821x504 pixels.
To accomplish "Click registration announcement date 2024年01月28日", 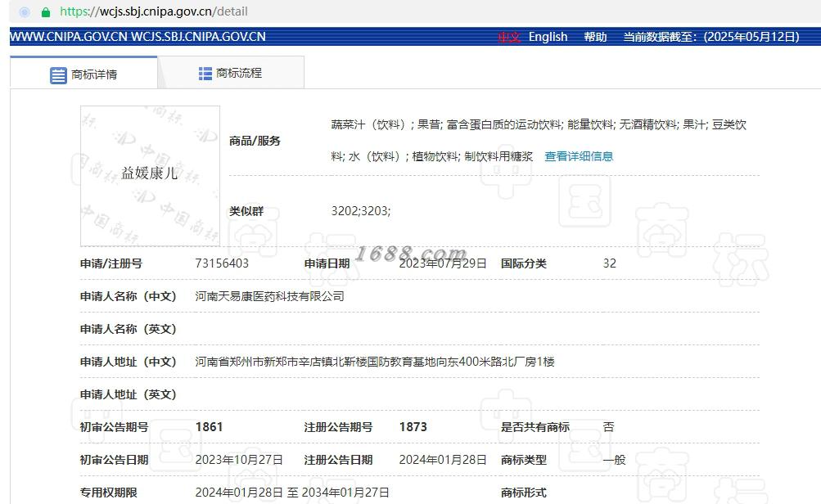I will (443, 460).
